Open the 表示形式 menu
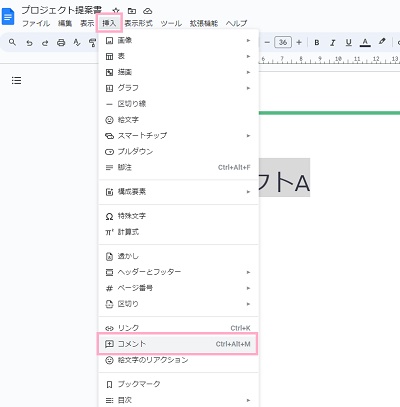Image resolution: width=400 pixels, height=407 pixels. tap(138, 23)
